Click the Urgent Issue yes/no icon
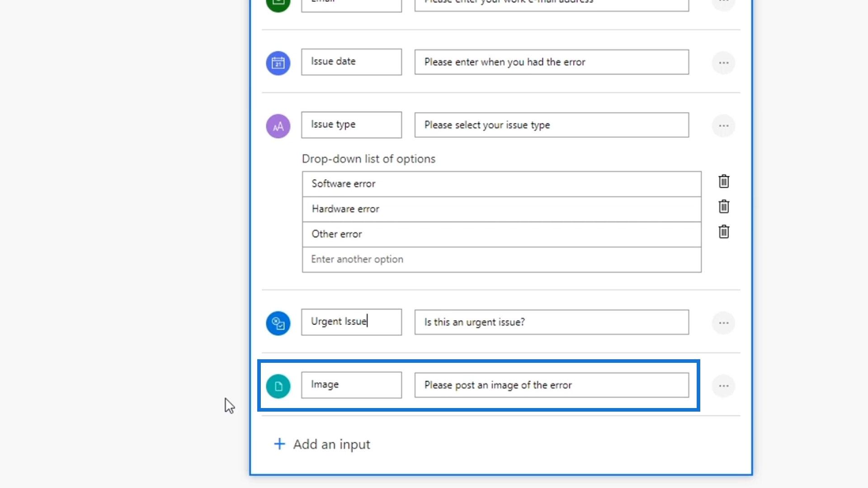Screen dimensions: 868x488 (x=278, y=323)
